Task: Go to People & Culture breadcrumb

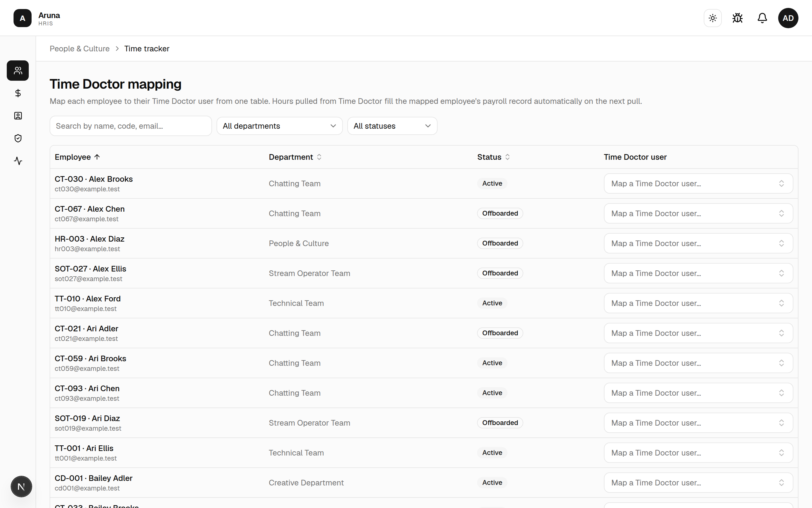Action: coord(80,49)
